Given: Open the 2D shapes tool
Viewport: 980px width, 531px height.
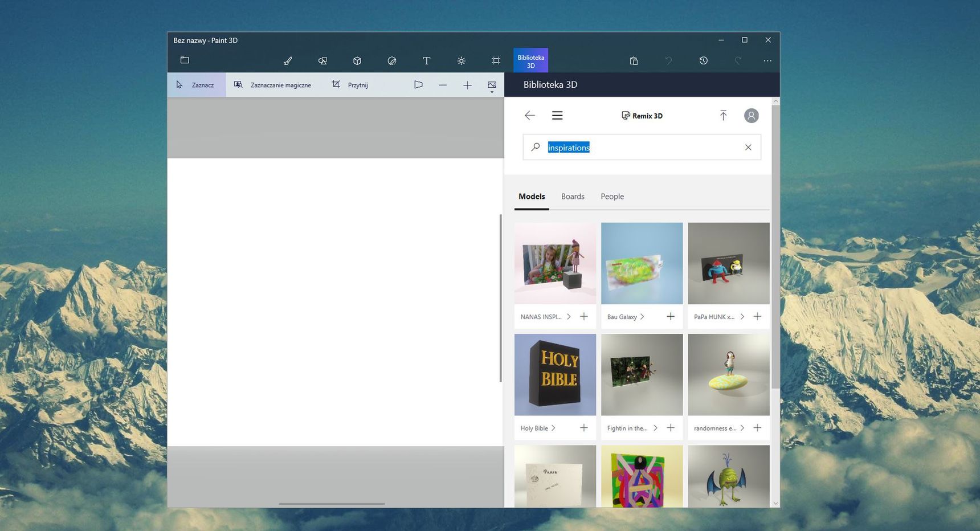Looking at the screenshot, I should [x=322, y=60].
